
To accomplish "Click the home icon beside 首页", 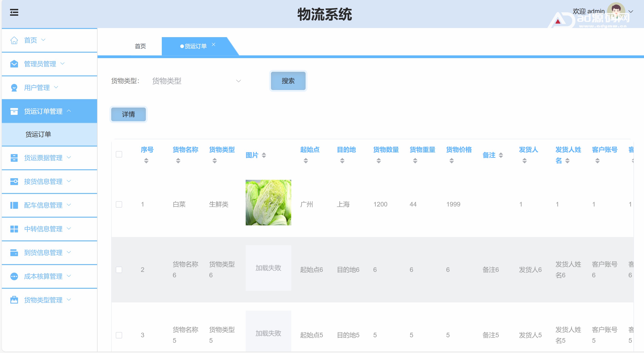I will pos(14,40).
